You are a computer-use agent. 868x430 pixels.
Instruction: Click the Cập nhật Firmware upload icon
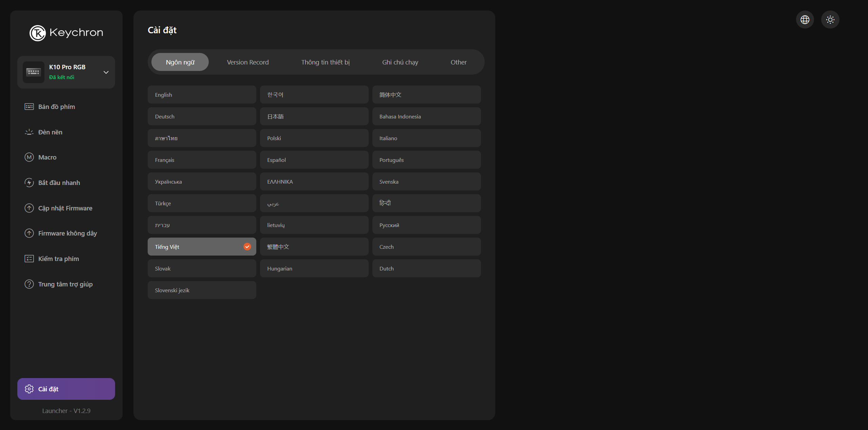[x=29, y=208]
